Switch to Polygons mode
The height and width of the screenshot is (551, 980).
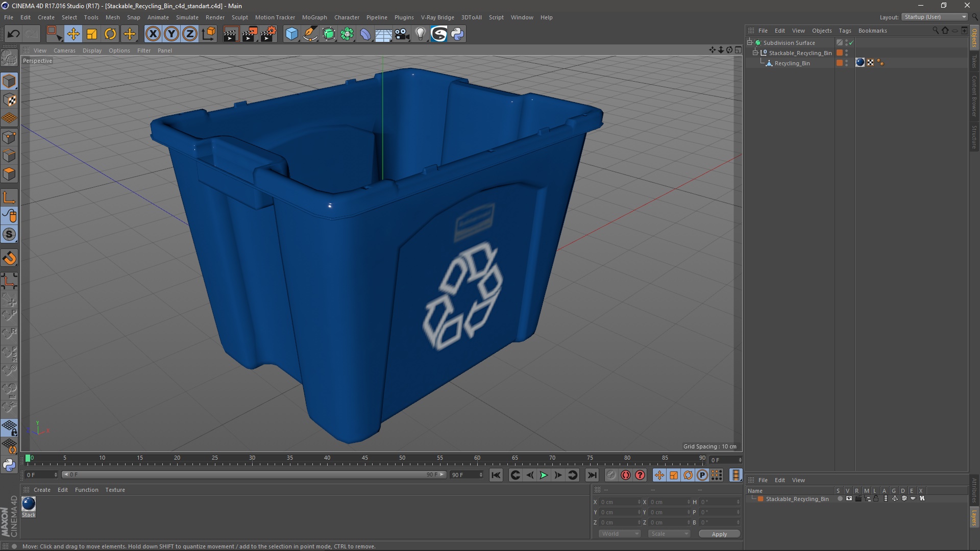pos(9,174)
